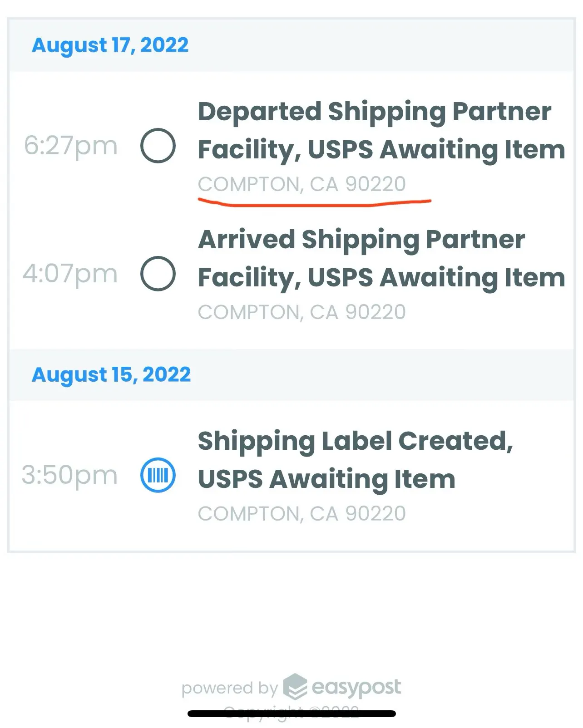This screenshot has width=583, height=728.
Task: Tap the 4:07pm timestamp
Action: click(x=70, y=274)
